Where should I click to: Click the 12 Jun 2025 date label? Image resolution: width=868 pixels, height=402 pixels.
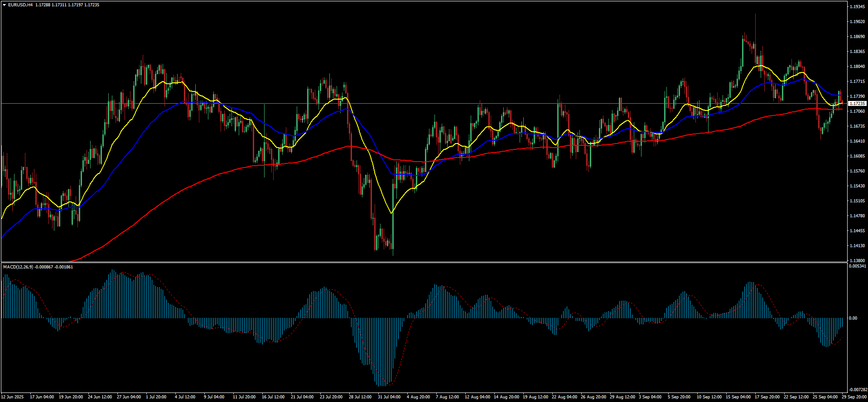click(x=12, y=397)
